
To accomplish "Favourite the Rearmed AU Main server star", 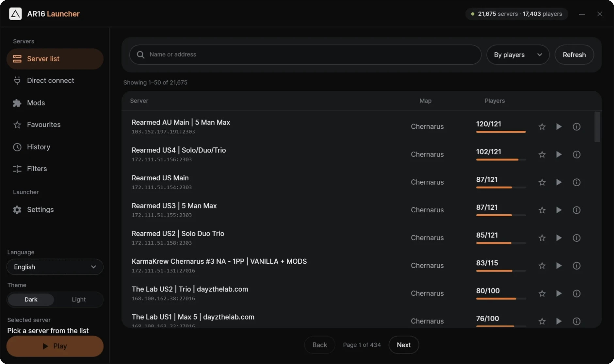I will 542,127.
